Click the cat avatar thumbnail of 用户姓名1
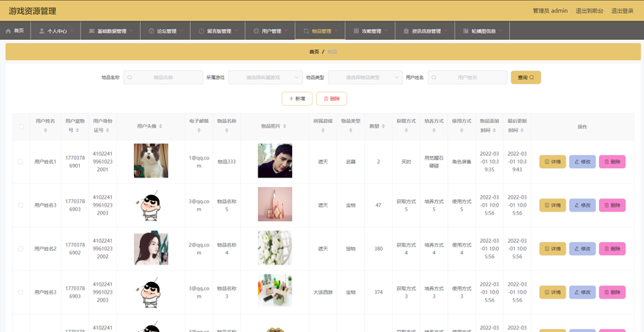Viewport: 644px width, 332px height. tap(151, 160)
